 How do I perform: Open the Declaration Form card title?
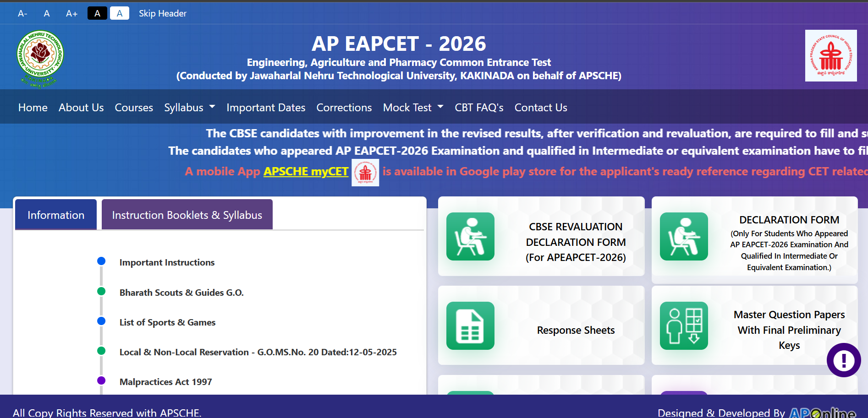(x=789, y=220)
